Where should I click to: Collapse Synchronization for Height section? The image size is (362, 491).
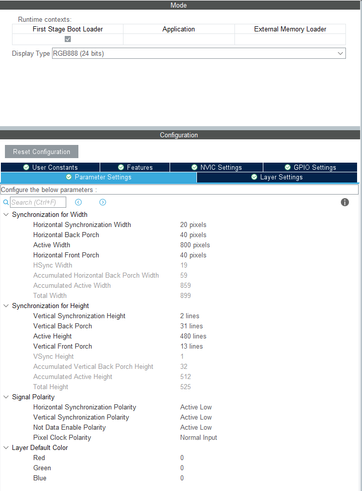[x=6, y=306]
